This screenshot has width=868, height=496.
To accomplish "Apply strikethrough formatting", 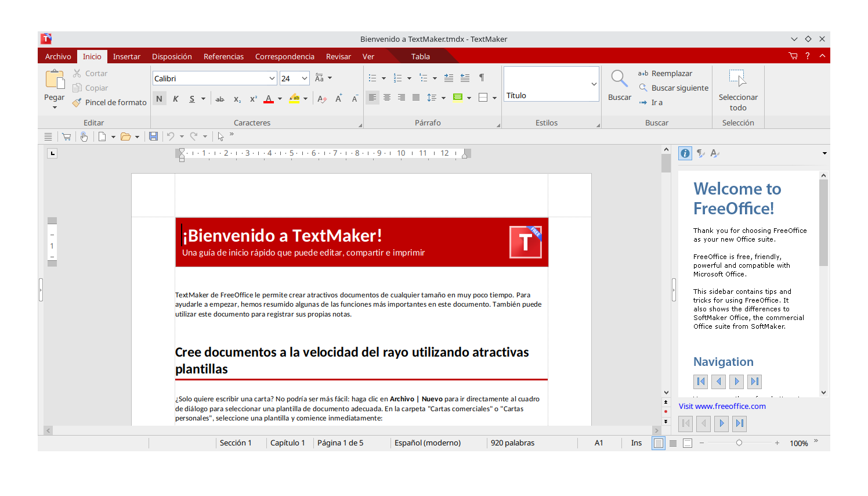I will pyautogui.click(x=219, y=99).
